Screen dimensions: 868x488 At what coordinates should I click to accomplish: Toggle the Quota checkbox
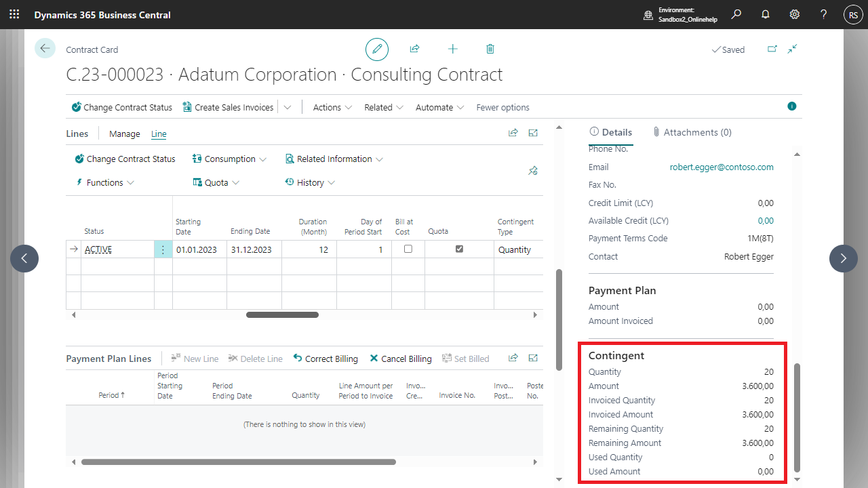459,249
